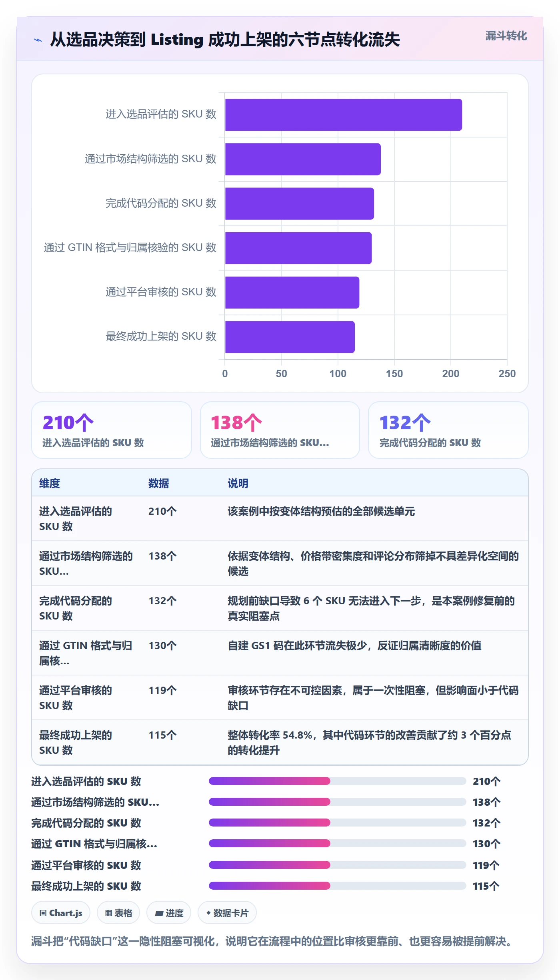
Task: Click the 最终成功上架的 SKU 数 cell in the 维度 column
Action: point(76,742)
